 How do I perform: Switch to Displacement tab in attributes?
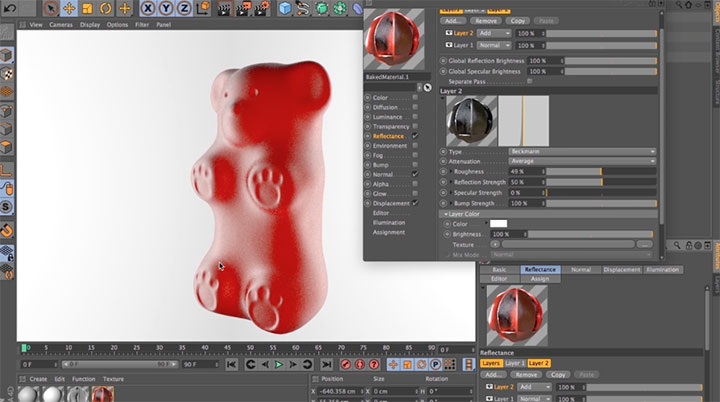point(621,270)
